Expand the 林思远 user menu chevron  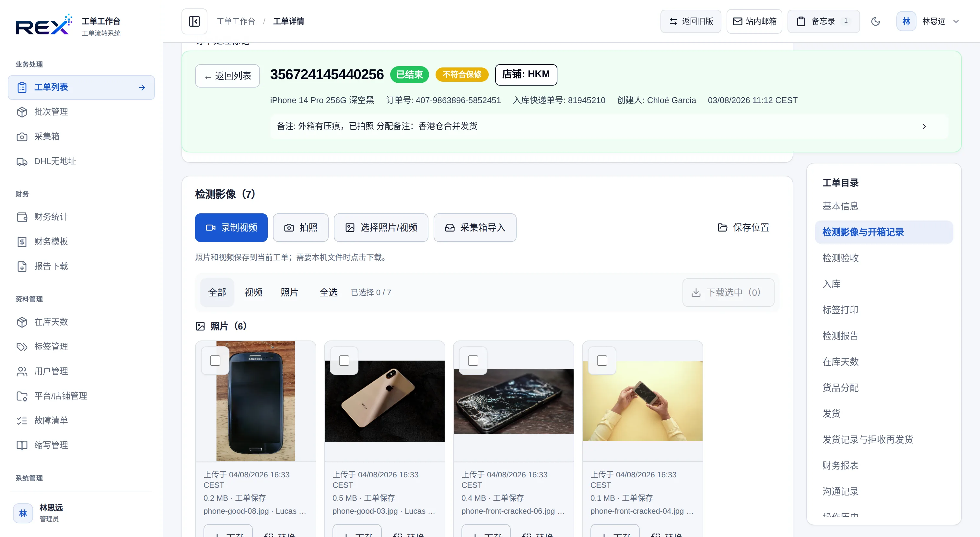point(956,21)
